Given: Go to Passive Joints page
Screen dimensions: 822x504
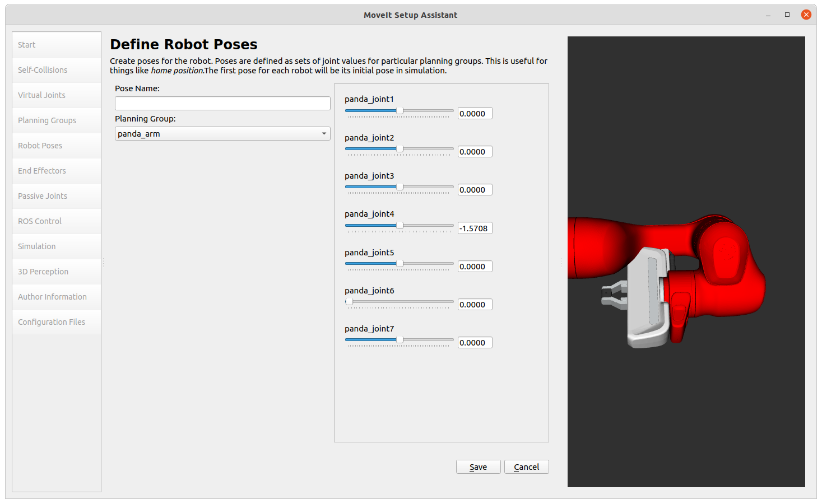Looking at the screenshot, I should point(57,196).
